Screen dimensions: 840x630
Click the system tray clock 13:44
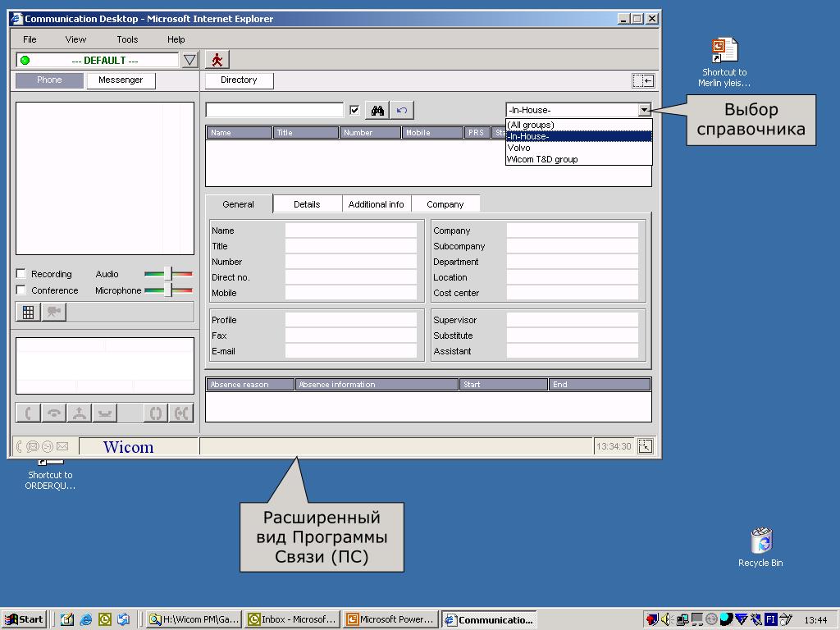click(x=816, y=620)
